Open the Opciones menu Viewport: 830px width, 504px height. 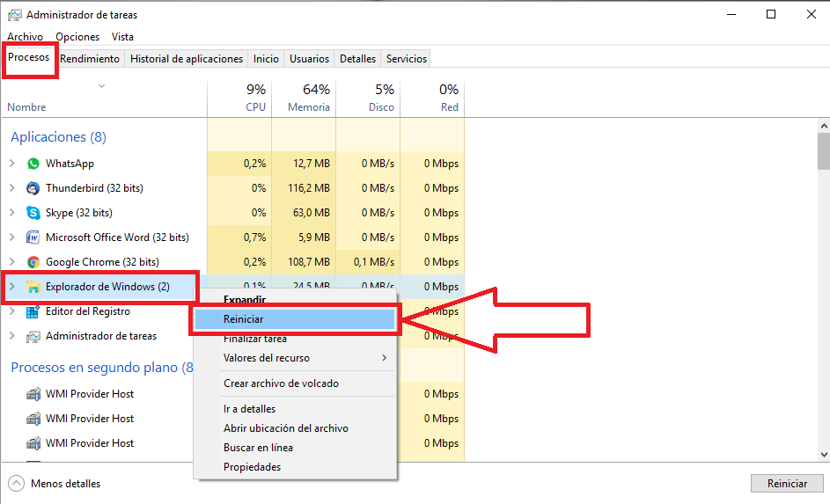coord(77,37)
